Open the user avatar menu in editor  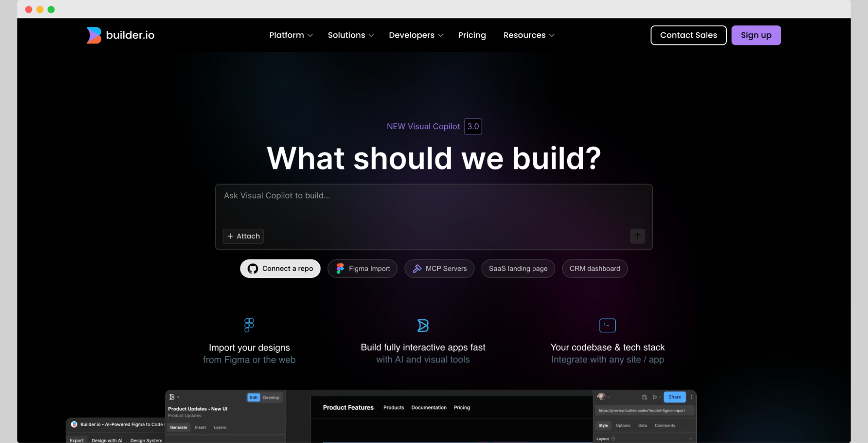click(603, 397)
